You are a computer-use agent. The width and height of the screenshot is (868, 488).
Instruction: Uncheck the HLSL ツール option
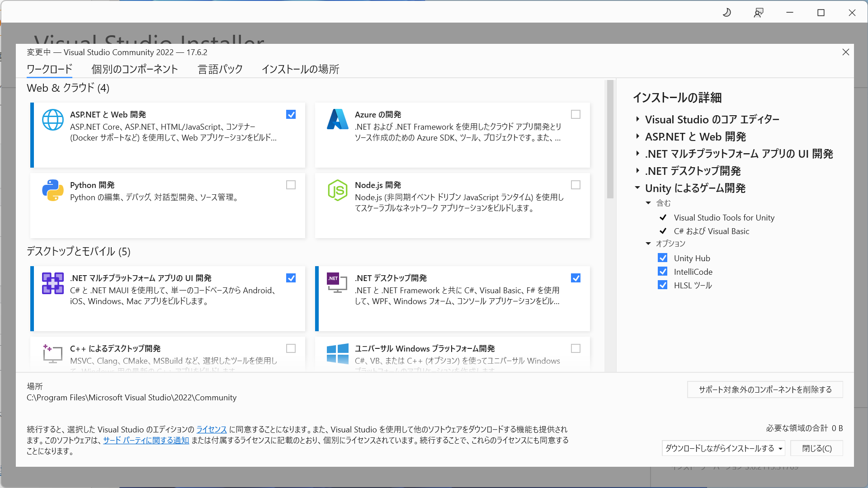pos(663,285)
